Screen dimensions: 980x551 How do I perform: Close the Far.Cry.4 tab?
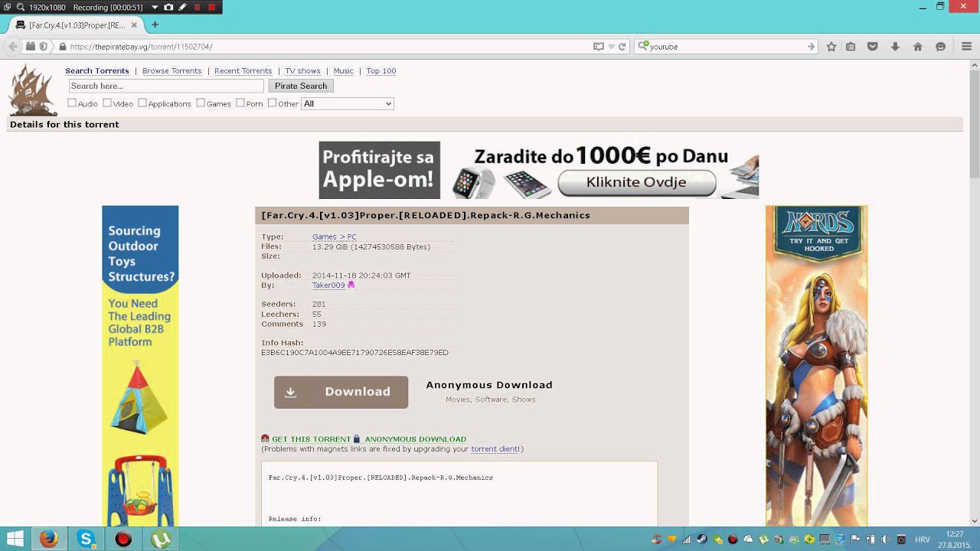click(x=134, y=24)
